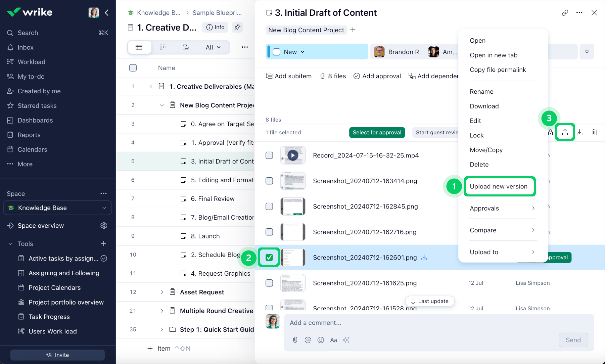Image resolution: width=605 pixels, height=364 pixels.
Task: Switch to table view icon
Action: coord(139,47)
